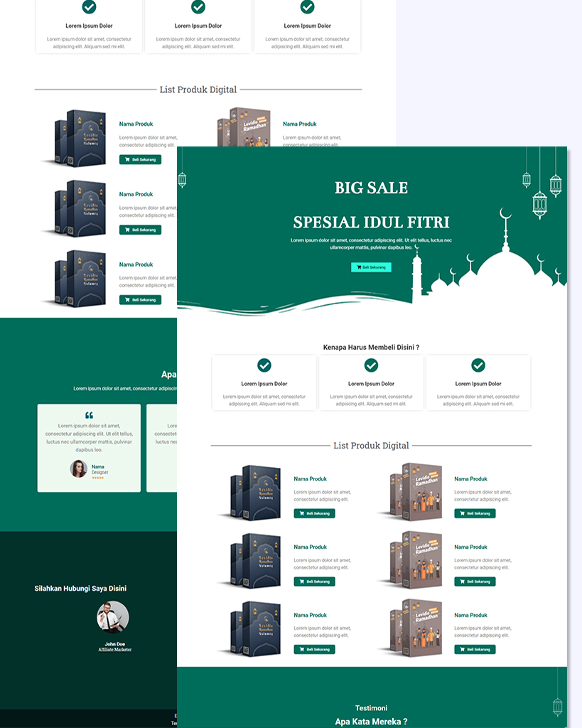
Task: Click the green quote mark icon in the testimonial card
Action: [89, 415]
